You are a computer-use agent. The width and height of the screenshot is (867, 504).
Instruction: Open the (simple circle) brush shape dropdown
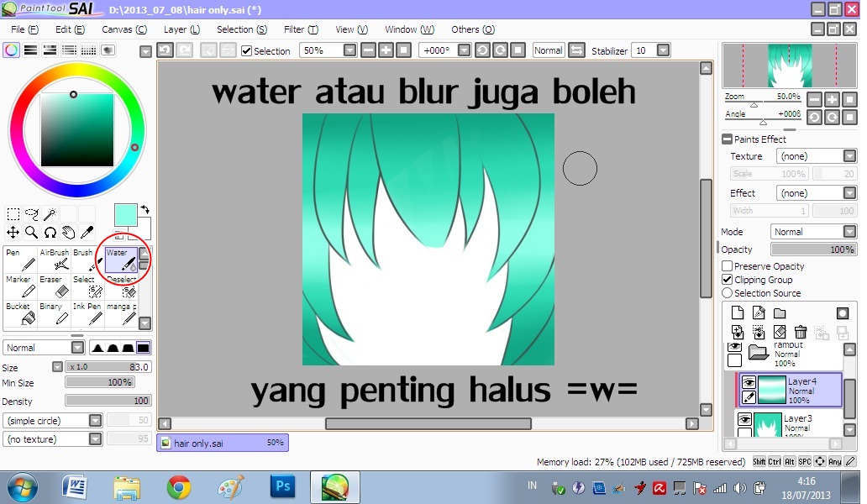(96, 421)
